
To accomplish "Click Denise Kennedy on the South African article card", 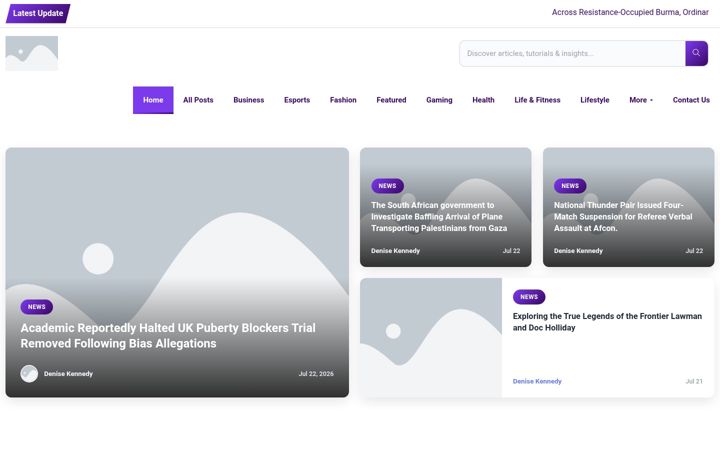I will (x=395, y=251).
